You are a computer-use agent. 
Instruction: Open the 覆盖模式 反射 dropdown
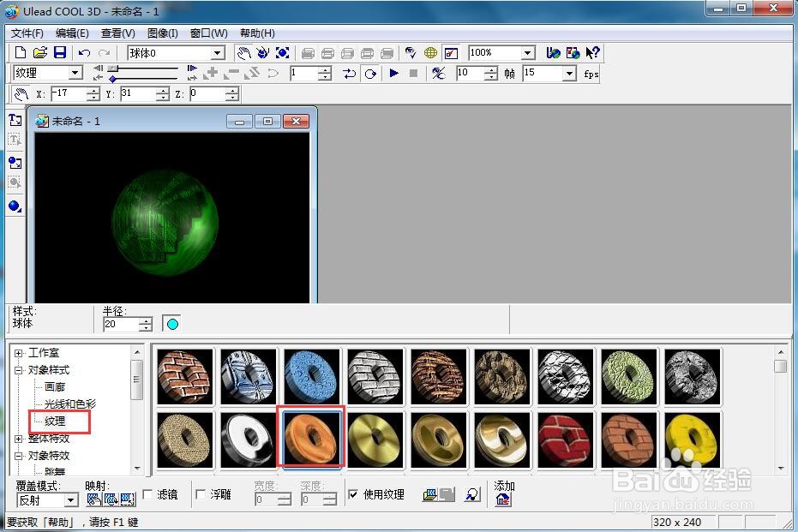pyautogui.click(x=71, y=500)
